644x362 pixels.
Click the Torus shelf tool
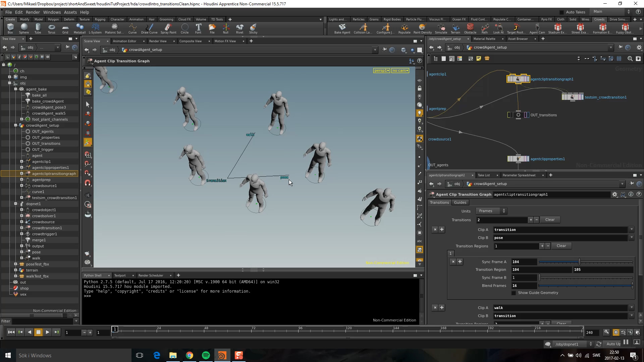click(x=51, y=28)
